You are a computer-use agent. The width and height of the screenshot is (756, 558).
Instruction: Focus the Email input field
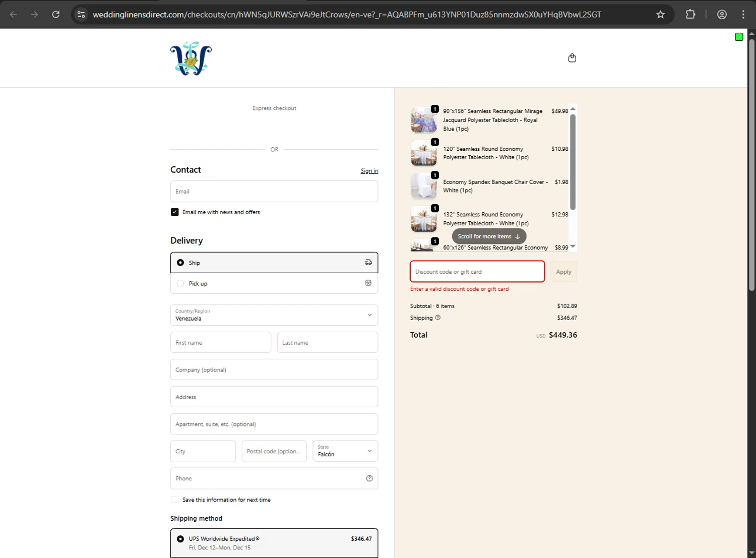(274, 192)
